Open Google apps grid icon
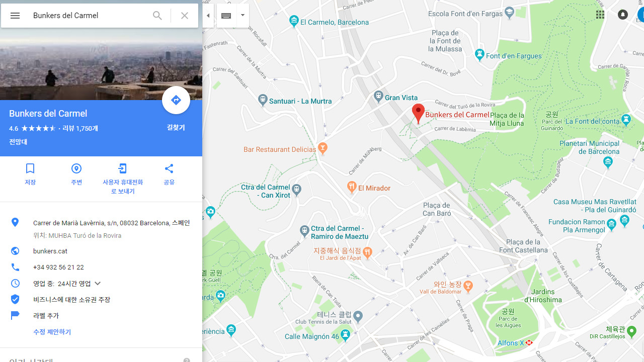This screenshot has height=362, width=644. tap(600, 15)
